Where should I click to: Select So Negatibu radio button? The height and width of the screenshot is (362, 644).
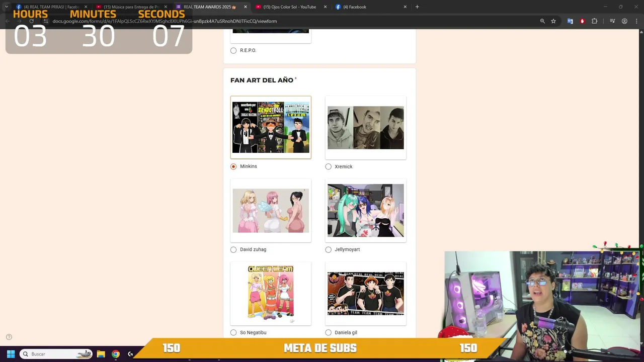[x=233, y=332]
